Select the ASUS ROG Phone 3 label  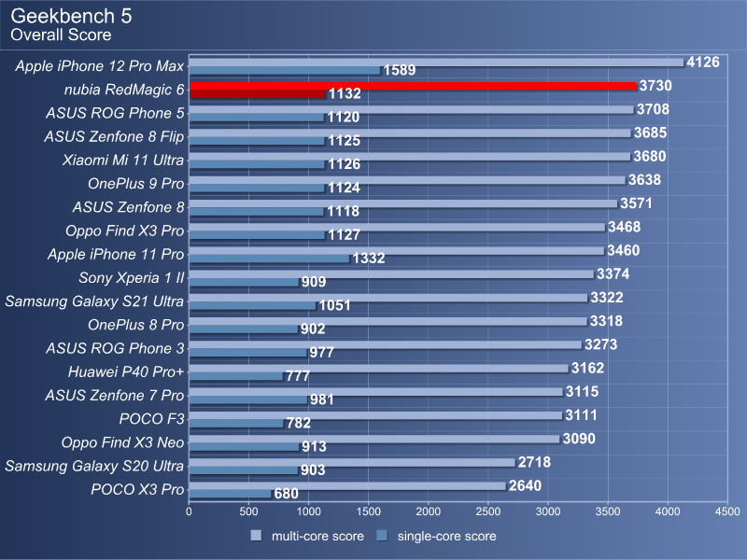pyautogui.click(x=115, y=348)
